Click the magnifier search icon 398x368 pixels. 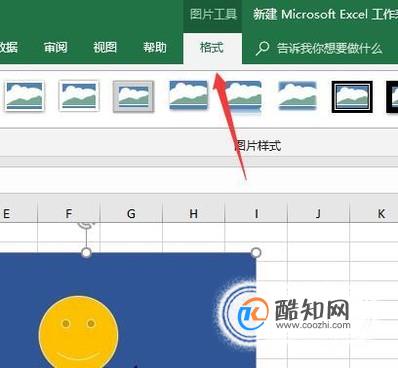tap(262, 48)
